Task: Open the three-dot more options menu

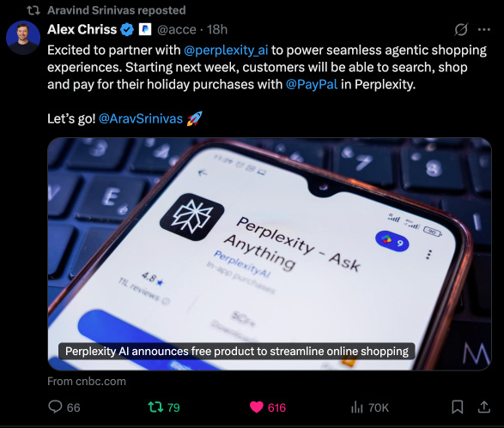Action: 484,29
